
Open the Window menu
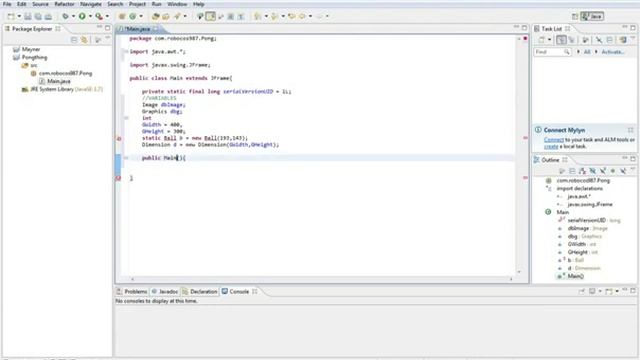177,4
